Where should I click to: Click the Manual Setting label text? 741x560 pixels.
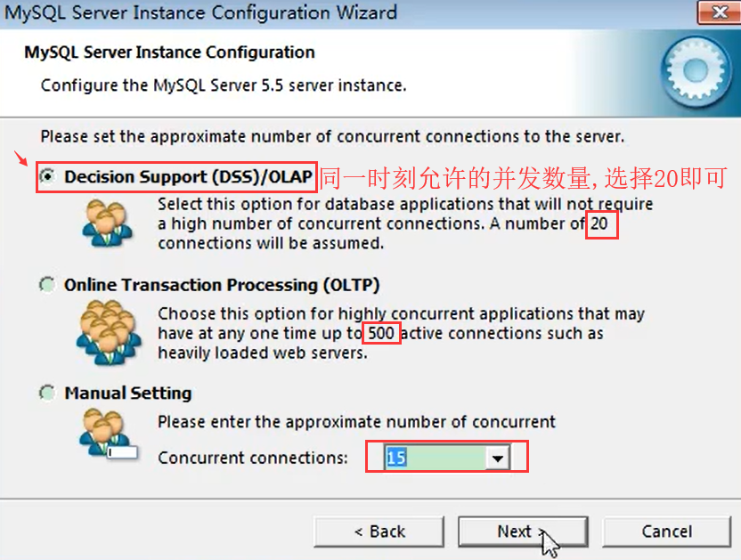click(x=128, y=394)
